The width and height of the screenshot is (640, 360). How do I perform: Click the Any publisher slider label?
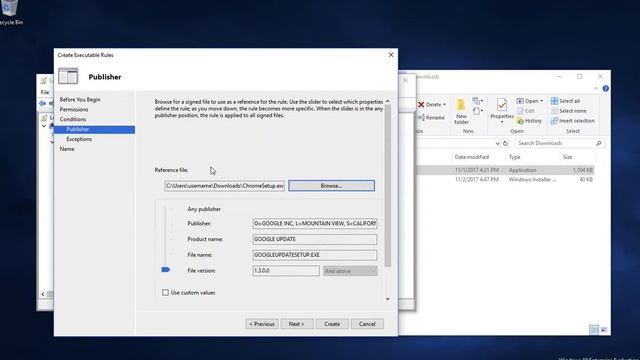(204, 209)
